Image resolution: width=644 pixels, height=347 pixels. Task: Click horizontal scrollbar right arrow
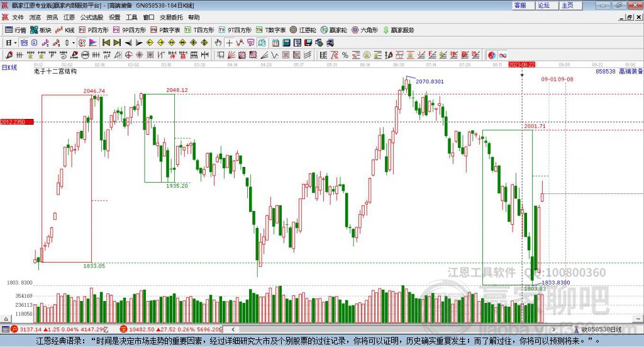tap(553, 329)
